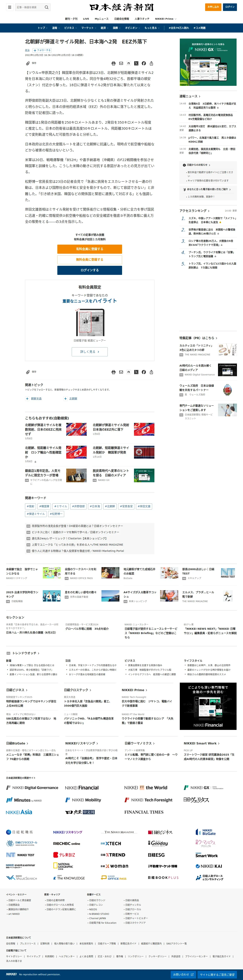Expand the オピニオン navigation dropdown
243x980 pixels.
point(132,28)
